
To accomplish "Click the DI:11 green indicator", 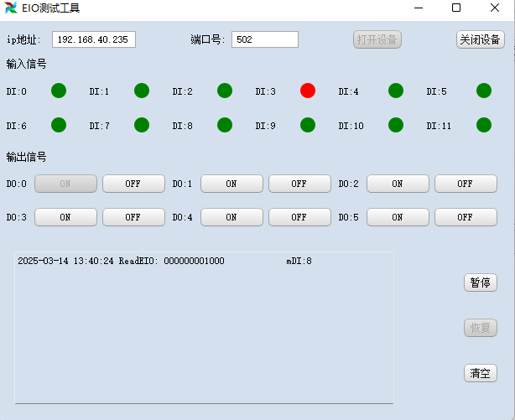I will pos(483,125).
